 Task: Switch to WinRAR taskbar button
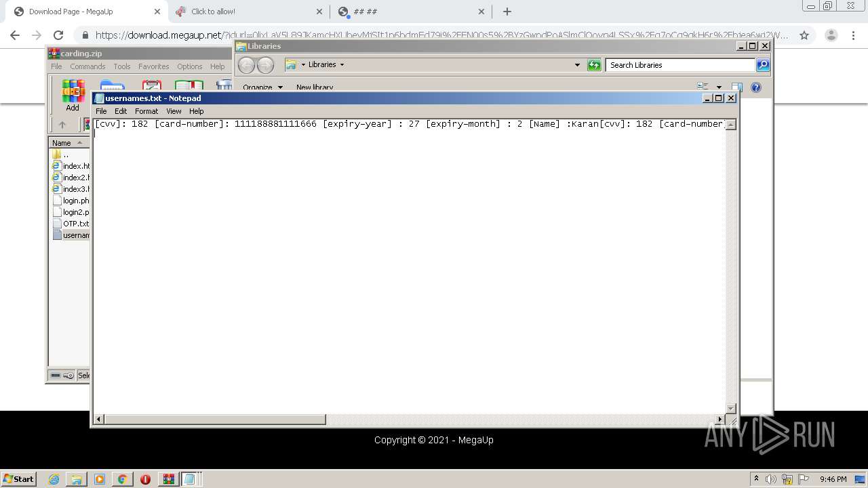(168, 479)
